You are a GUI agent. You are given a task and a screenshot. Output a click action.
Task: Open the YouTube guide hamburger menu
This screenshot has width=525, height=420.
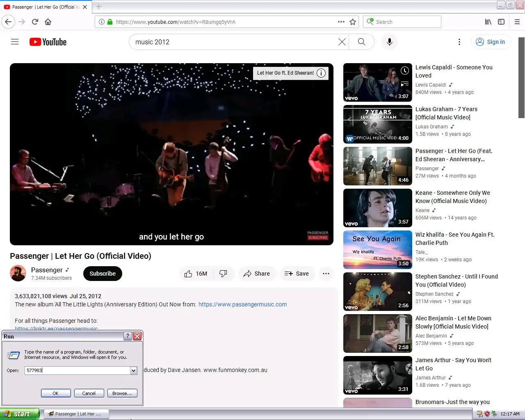(15, 42)
